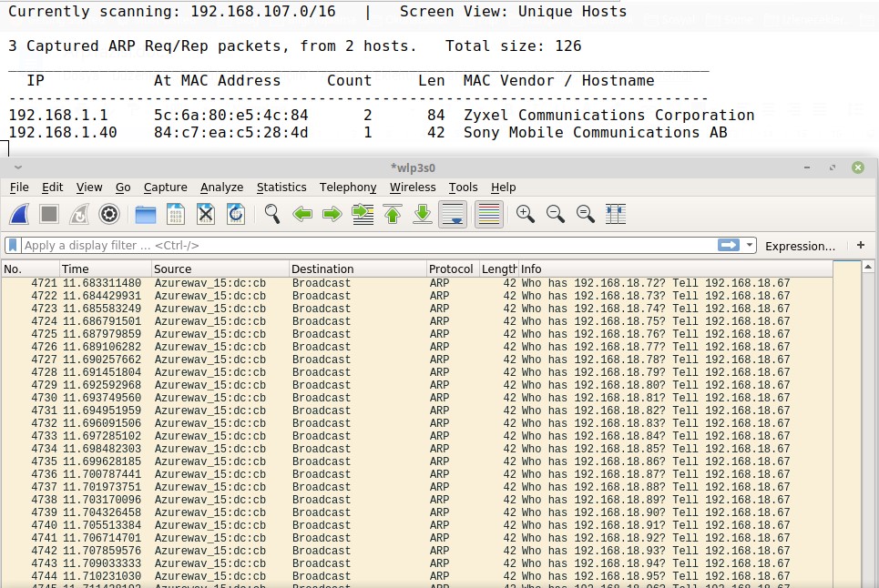Sort packets by Protocol column header
The width and height of the screenshot is (879, 588).
(x=451, y=269)
